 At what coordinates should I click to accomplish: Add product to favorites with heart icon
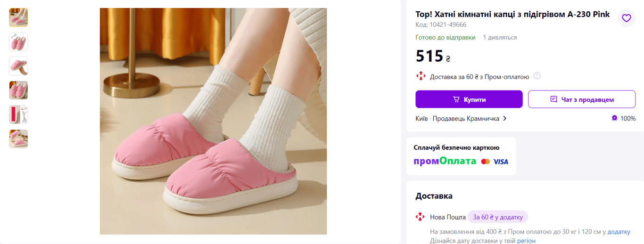coord(626,18)
